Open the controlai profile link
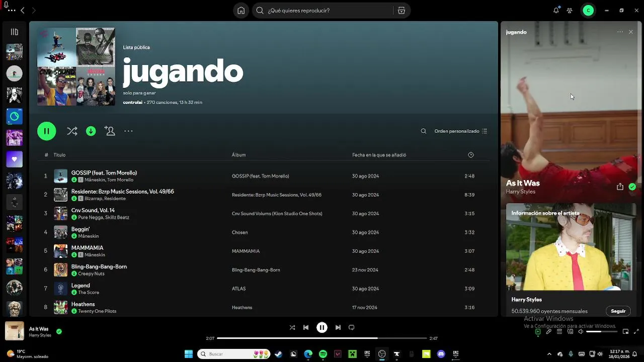This screenshot has height=362, width=644. (133, 102)
